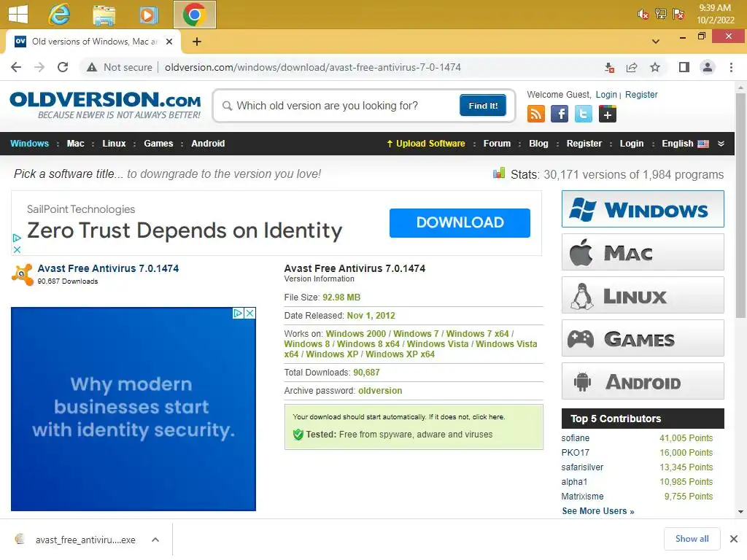Click the header Register link
This screenshot has width=747, height=560.
click(641, 94)
